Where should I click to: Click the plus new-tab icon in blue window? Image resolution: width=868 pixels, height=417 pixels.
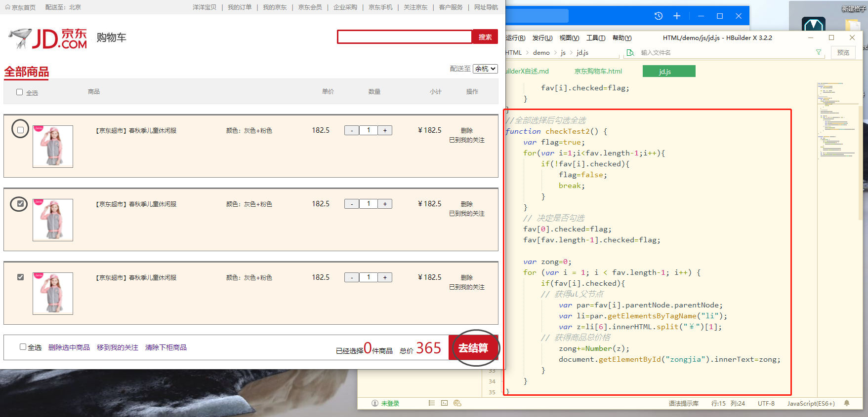coord(677,16)
